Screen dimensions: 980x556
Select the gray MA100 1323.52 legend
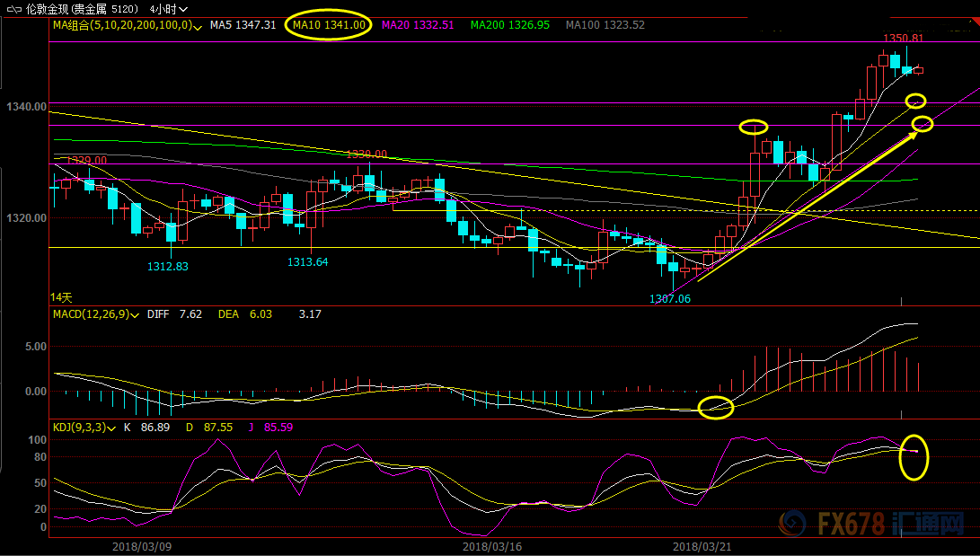(x=605, y=25)
